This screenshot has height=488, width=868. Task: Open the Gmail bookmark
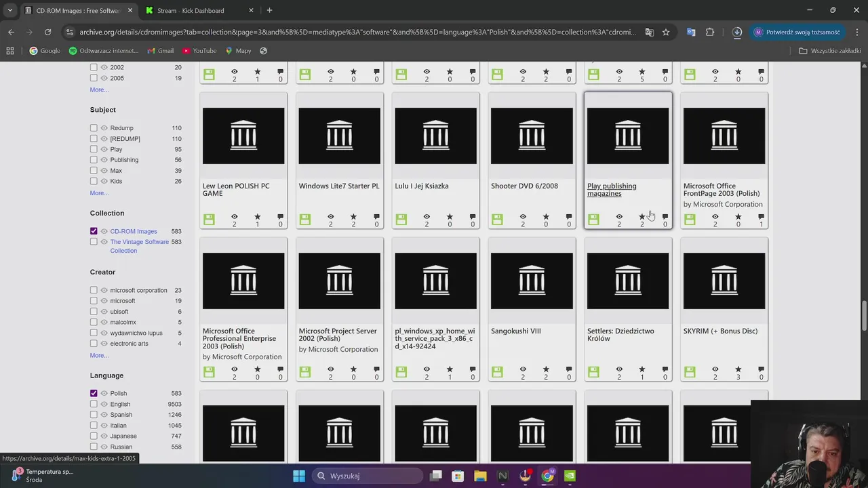pos(161,51)
